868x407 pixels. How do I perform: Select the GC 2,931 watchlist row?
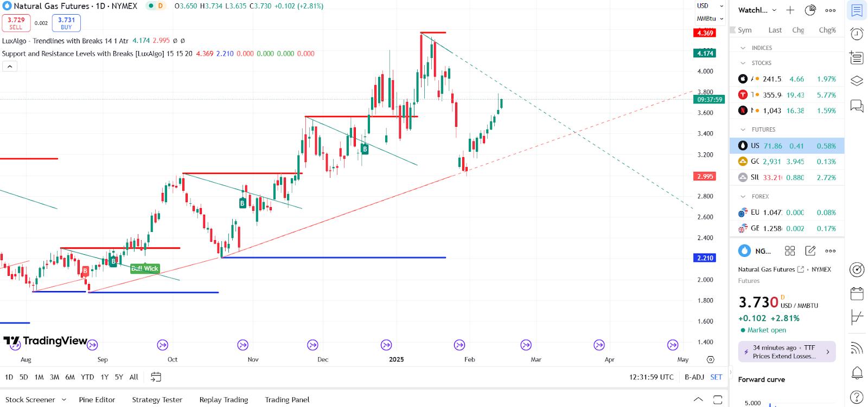coord(787,161)
